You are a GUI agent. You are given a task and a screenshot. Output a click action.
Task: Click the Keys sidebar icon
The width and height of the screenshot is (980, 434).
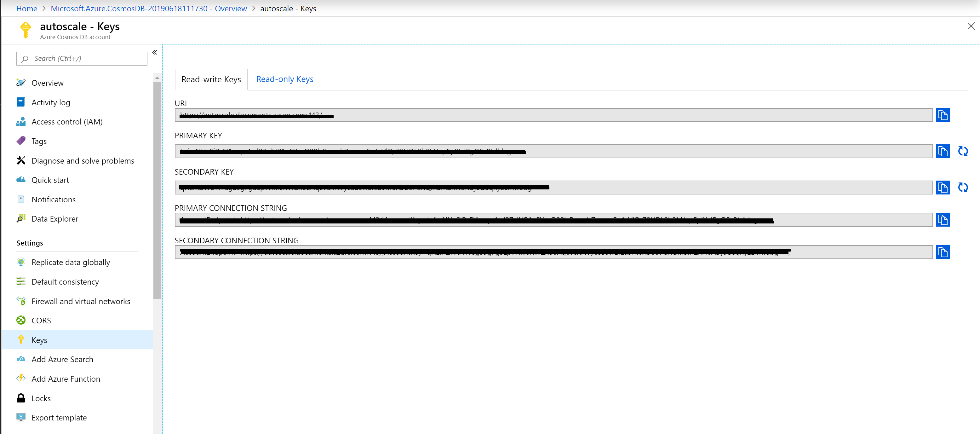[21, 339]
